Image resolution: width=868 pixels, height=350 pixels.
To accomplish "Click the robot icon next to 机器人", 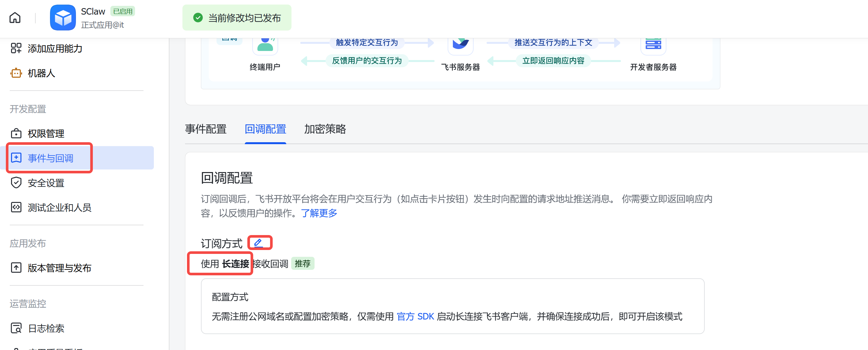I will tap(16, 73).
